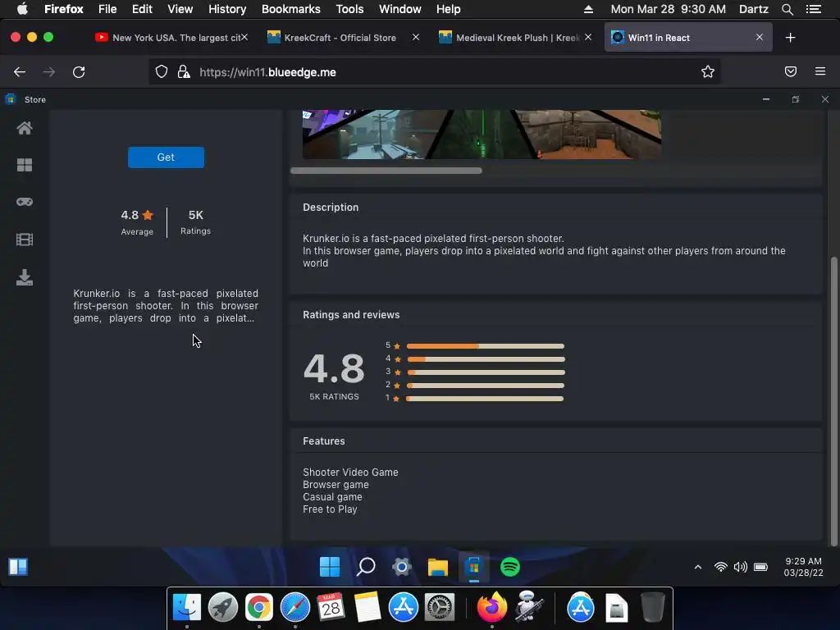Click the Get button for Krunker
Viewport: 840px width, 630px height.
(166, 157)
